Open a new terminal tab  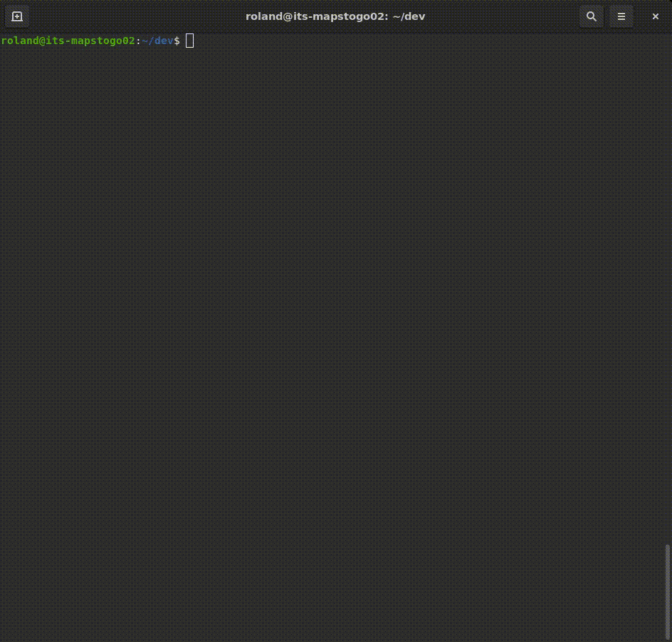[x=17, y=16]
